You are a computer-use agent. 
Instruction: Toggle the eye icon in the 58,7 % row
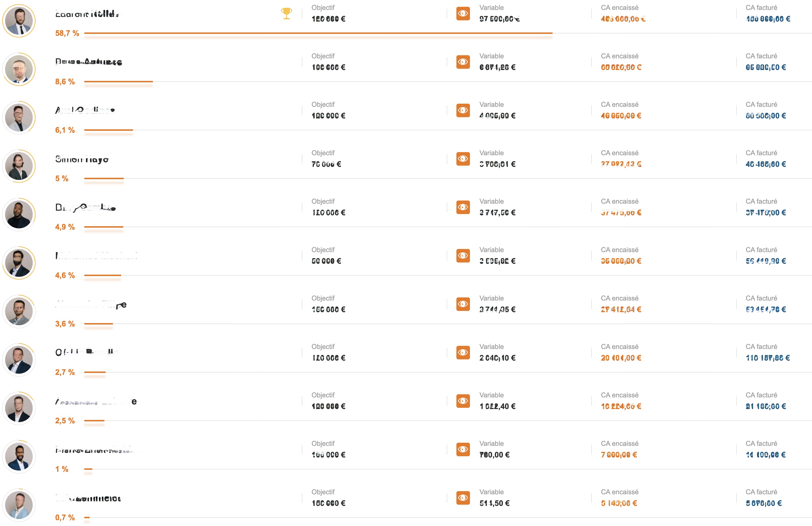pyautogui.click(x=463, y=14)
